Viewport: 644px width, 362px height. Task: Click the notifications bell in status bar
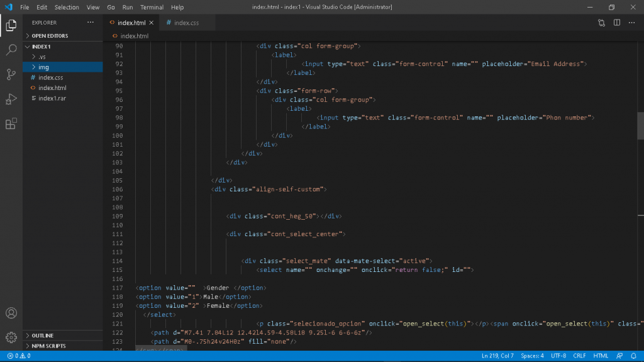[634, 356]
